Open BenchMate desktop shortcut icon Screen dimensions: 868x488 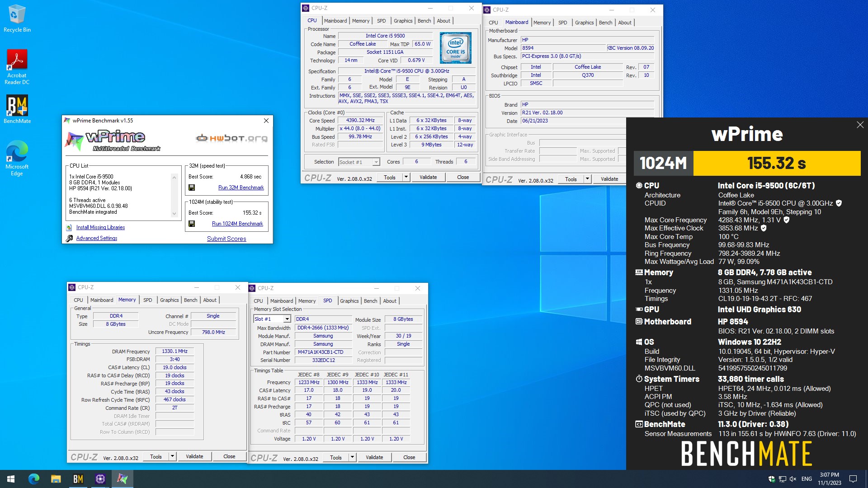pos(17,109)
